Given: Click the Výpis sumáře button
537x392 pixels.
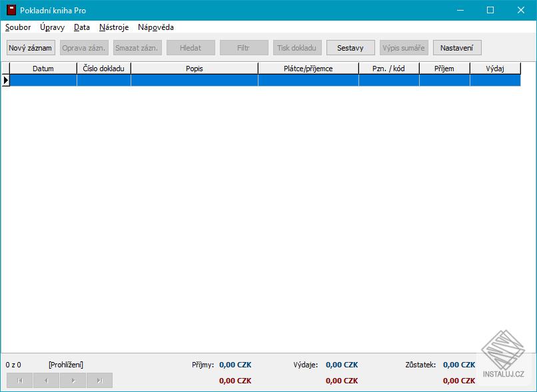Looking at the screenshot, I should coord(404,48).
